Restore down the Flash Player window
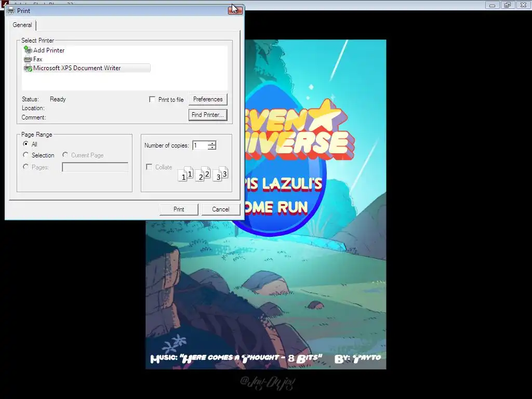 (x=508, y=5)
